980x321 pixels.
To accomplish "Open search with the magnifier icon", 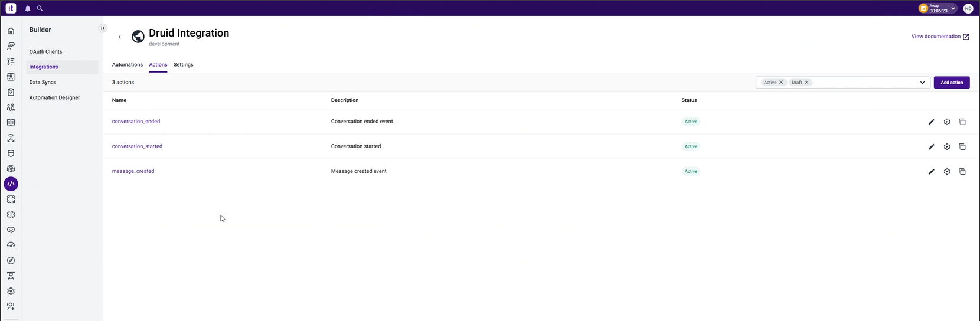I will point(40,9).
